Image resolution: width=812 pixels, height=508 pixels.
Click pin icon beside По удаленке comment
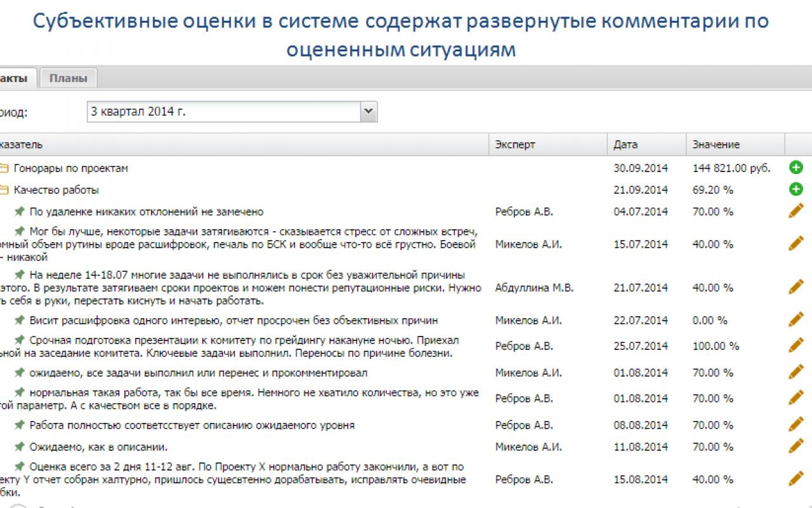tap(20, 211)
